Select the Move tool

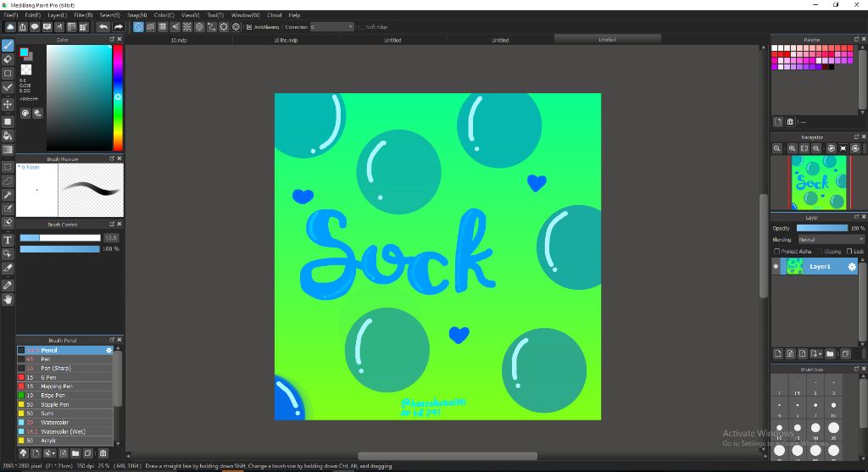8,104
